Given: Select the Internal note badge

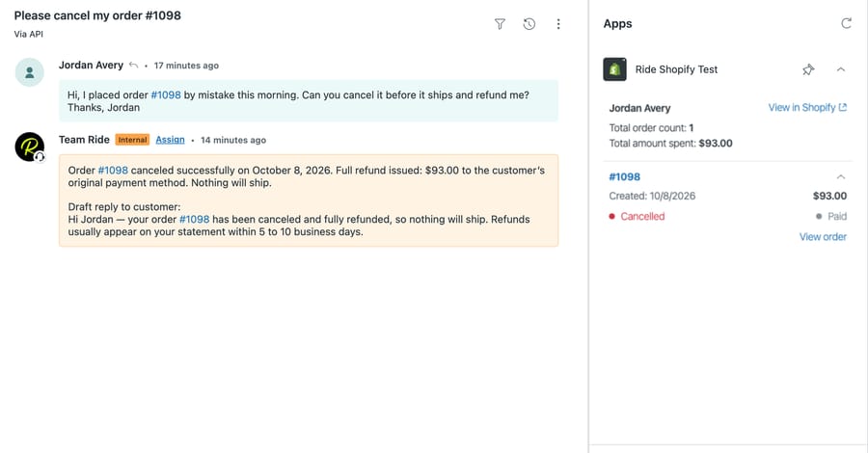Looking at the screenshot, I should (132, 140).
